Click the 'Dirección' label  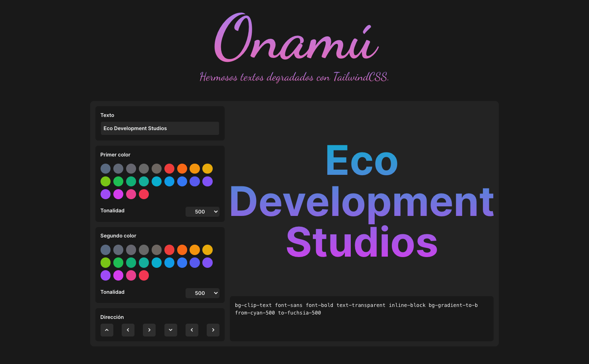click(112, 317)
